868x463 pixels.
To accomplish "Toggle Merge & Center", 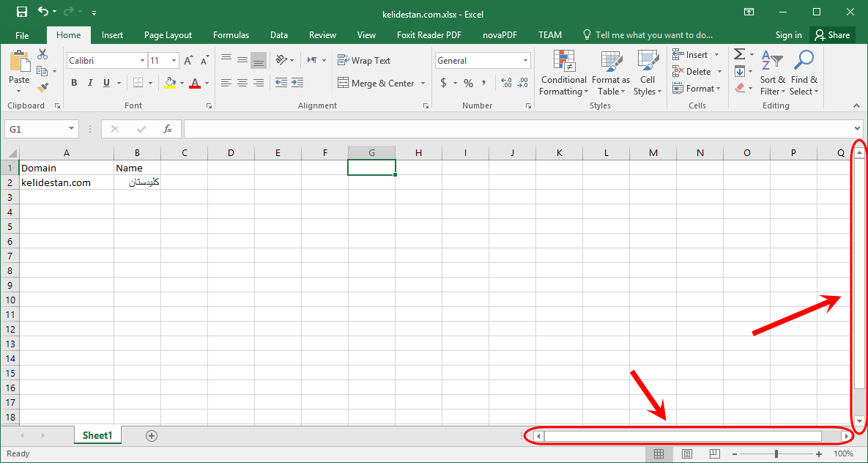I will (376, 83).
